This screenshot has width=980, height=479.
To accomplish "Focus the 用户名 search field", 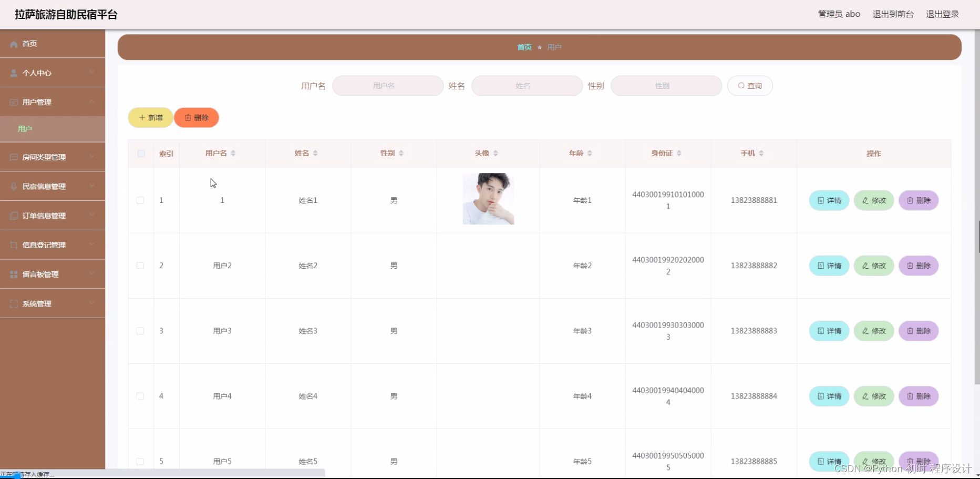I will [388, 86].
